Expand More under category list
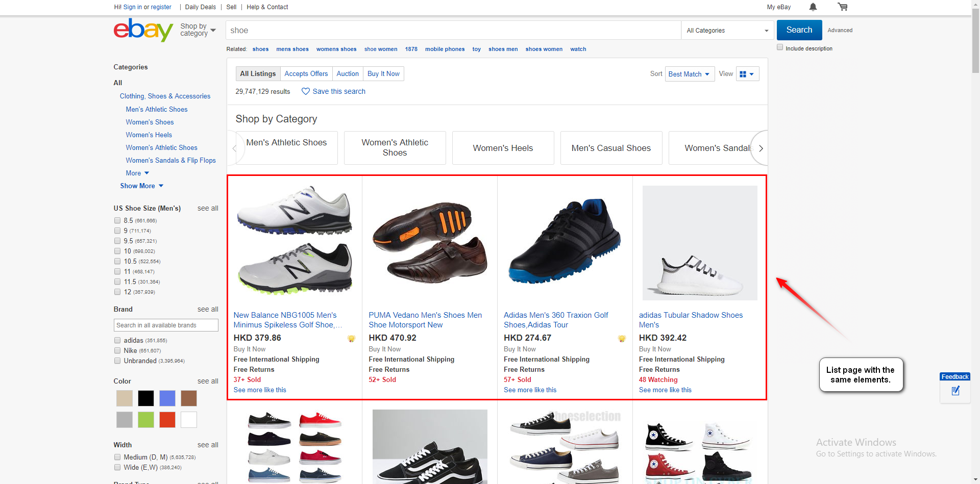Viewport: 980px width, 484px height. click(x=137, y=173)
